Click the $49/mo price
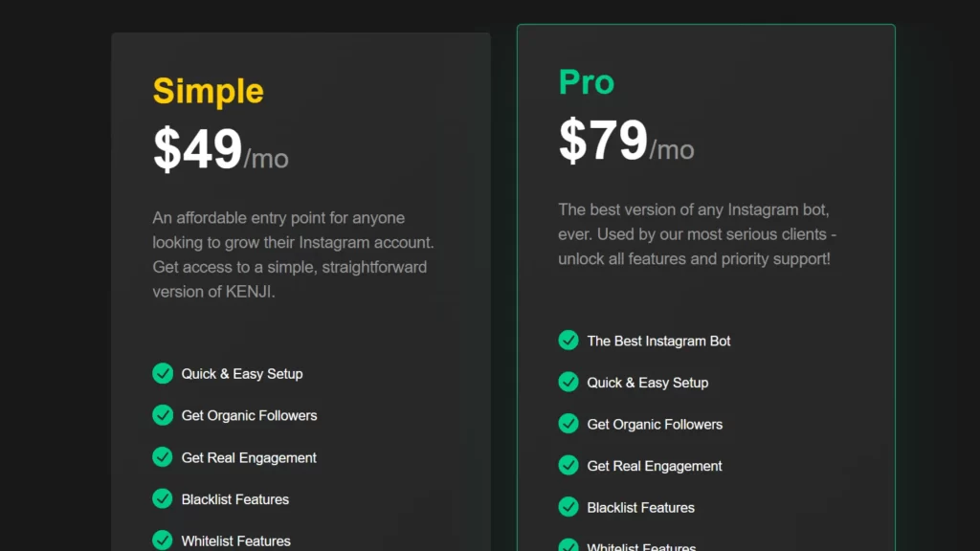Viewport: 980px width, 551px height. [x=221, y=149]
